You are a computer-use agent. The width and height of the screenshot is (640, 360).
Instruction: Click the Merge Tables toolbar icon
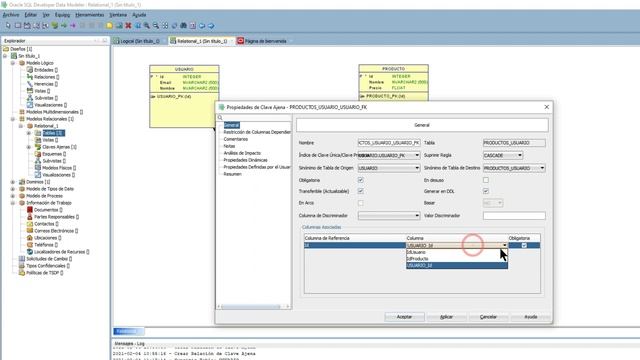45,25
